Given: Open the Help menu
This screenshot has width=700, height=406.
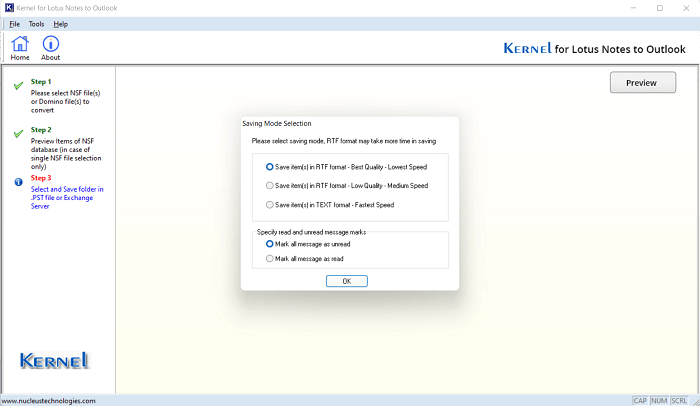Looking at the screenshot, I should [60, 24].
